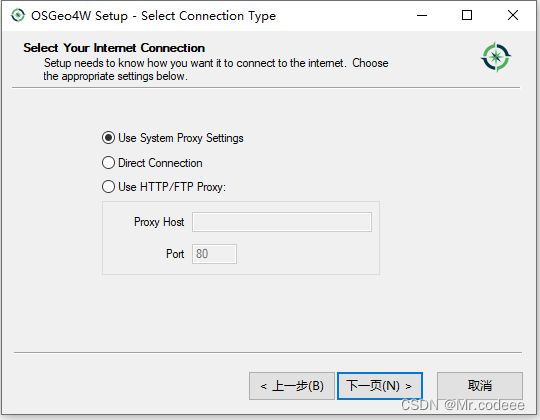Click the OSGeo4W compass logo in the header
This screenshot has width=540, height=420.
[x=496, y=57]
